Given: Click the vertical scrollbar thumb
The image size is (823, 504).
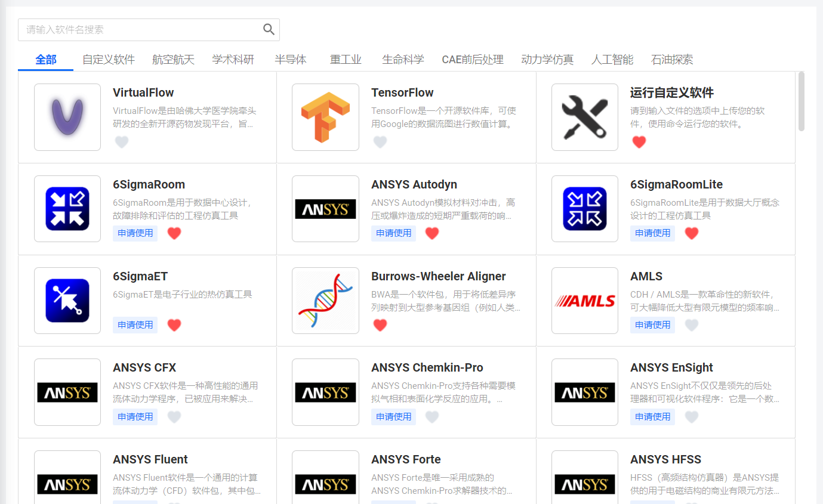Looking at the screenshot, I should point(802,101).
